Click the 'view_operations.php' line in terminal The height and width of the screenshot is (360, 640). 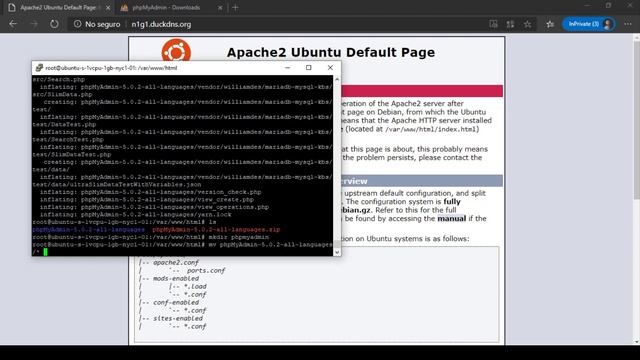pos(154,207)
